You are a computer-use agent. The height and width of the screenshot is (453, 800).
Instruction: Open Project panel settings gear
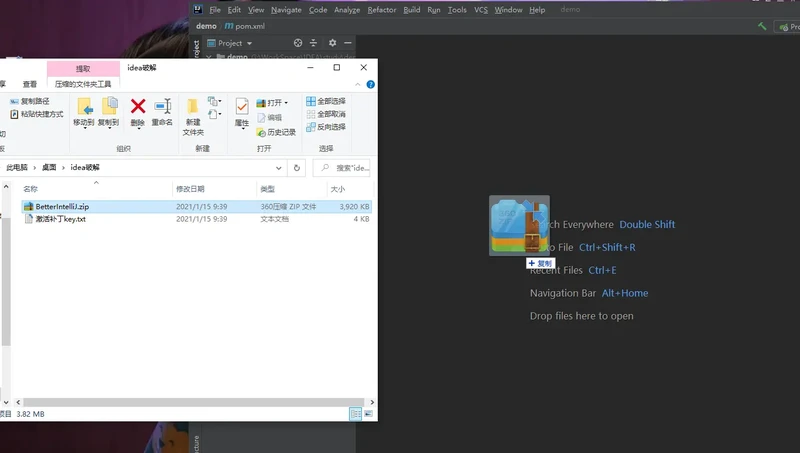(333, 43)
